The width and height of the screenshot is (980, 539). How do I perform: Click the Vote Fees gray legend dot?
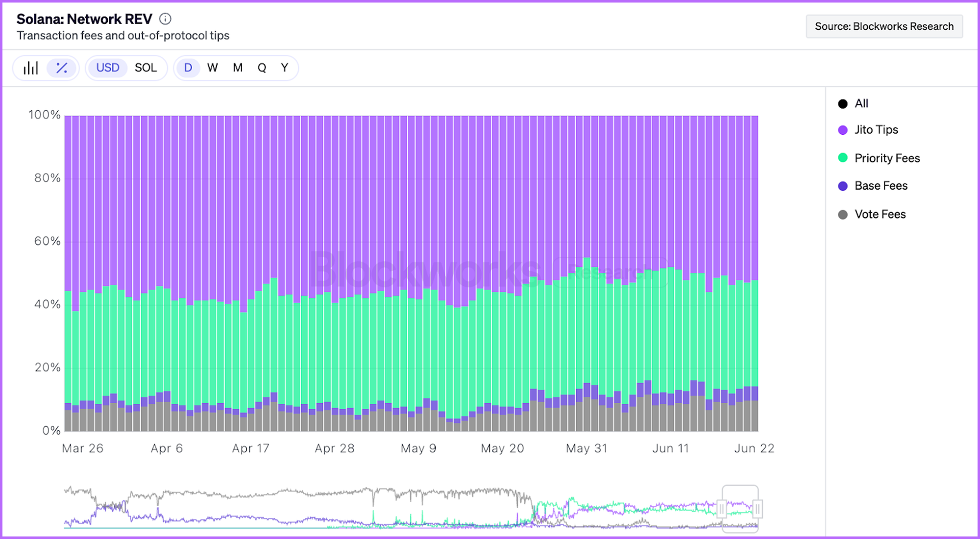[x=843, y=215]
